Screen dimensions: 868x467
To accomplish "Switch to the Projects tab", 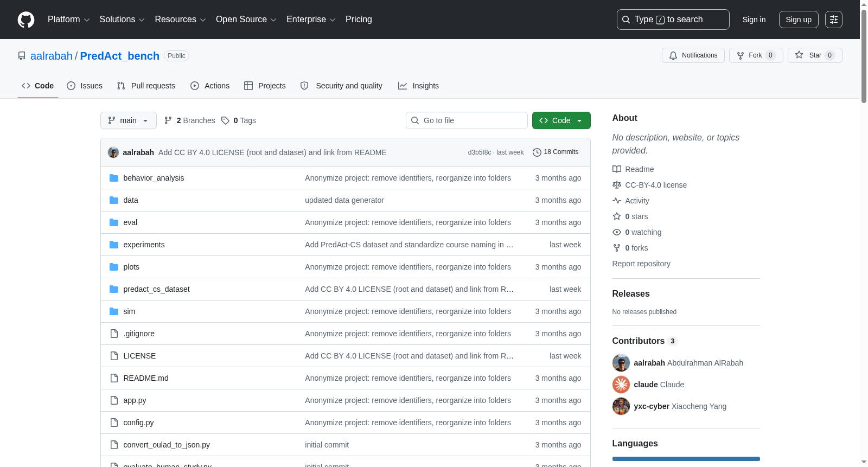I will coord(265,86).
